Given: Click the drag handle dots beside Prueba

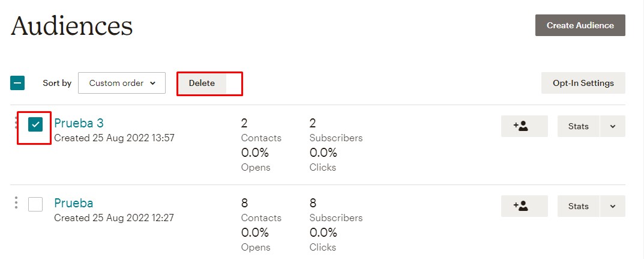Looking at the screenshot, I should point(16,203).
